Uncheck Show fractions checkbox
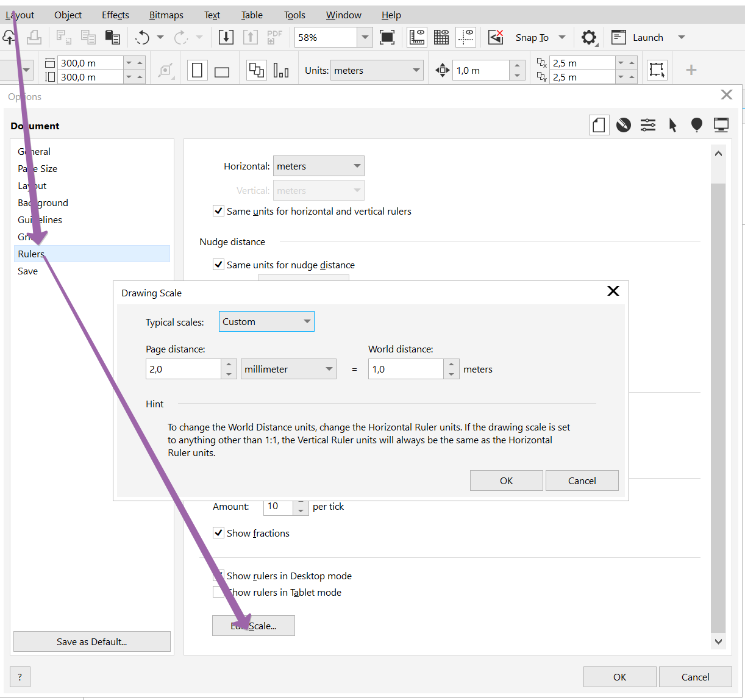Screen dimensions: 745x700 pos(218,533)
